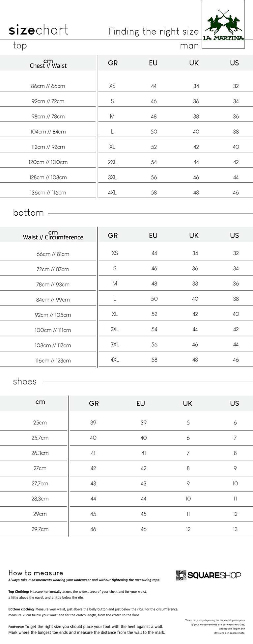Viewport: 253px width, 644px height.
Task: Click the 86cm // 66cm top row
Action: 126,86
